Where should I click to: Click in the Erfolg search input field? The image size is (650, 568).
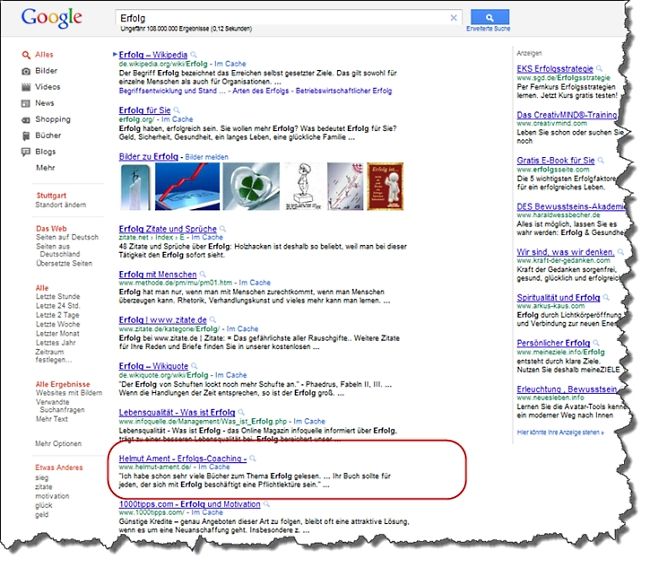(x=288, y=18)
